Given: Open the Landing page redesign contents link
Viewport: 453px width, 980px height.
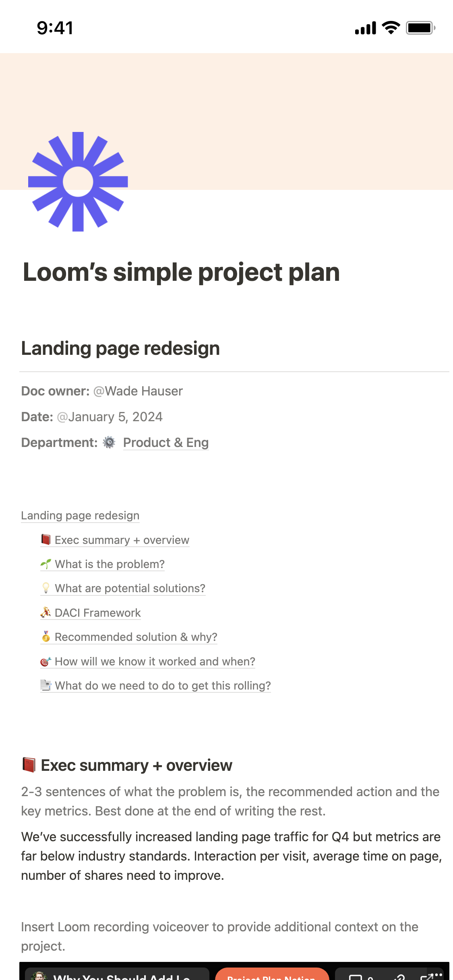Looking at the screenshot, I should (80, 515).
